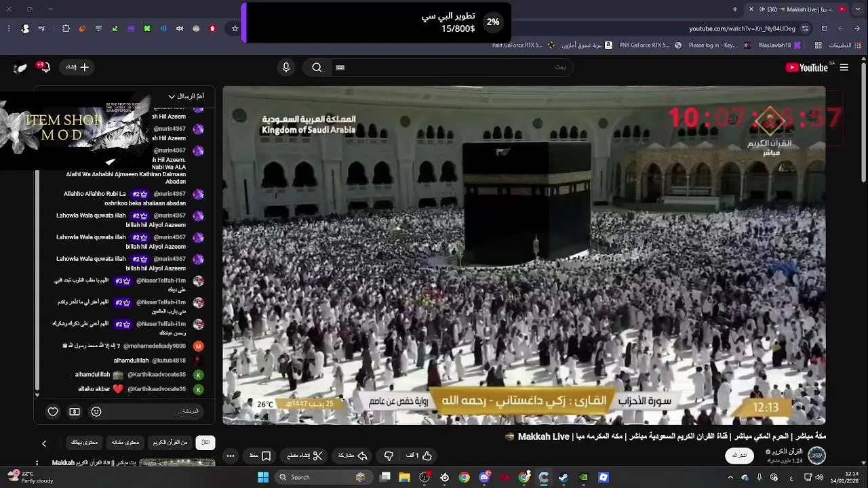Open the weather widget on taskbar
Viewport: 868px width, 488px height.
pos(30,477)
